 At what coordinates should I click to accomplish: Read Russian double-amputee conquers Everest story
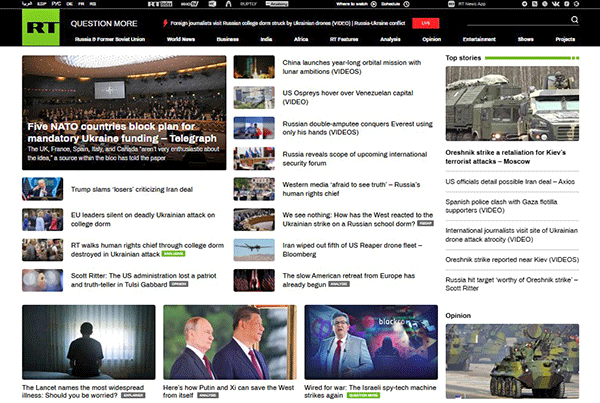[x=357, y=128]
